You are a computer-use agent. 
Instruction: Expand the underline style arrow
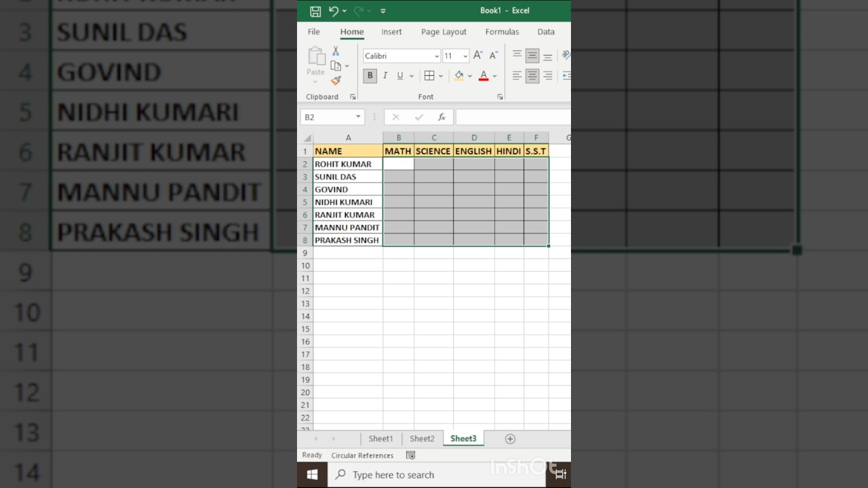pyautogui.click(x=411, y=76)
